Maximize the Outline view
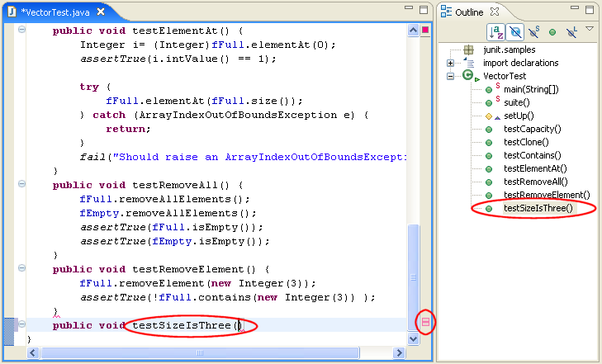 pyautogui.click(x=590, y=10)
